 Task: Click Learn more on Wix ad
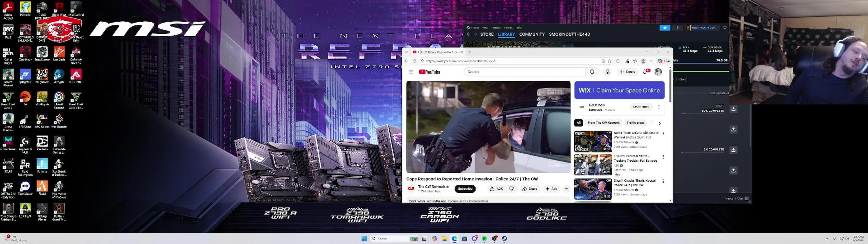641,107
